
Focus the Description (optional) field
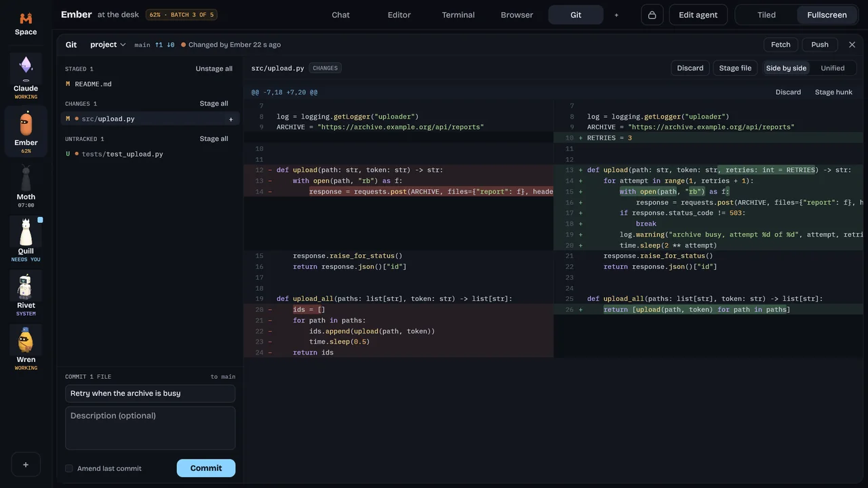(x=150, y=428)
